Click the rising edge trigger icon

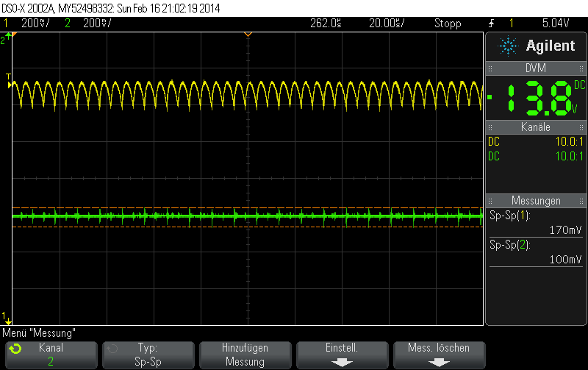click(x=491, y=24)
